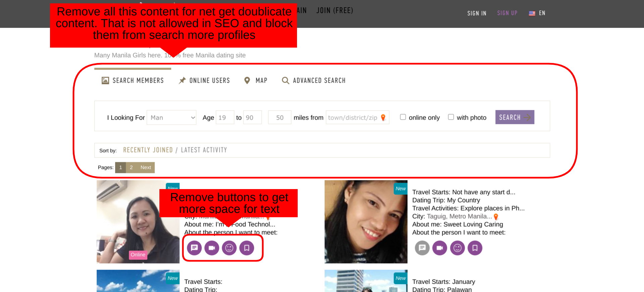Click location pin in town/district/zip field

[383, 118]
